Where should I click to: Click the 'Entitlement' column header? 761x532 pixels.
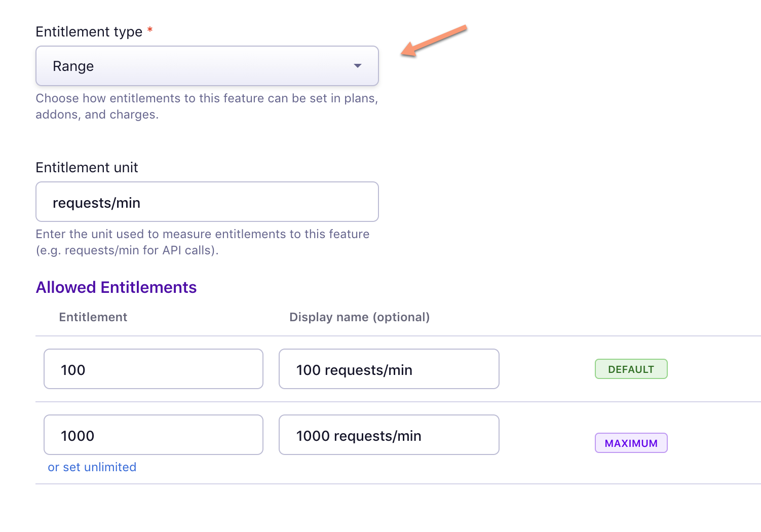(x=93, y=317)
